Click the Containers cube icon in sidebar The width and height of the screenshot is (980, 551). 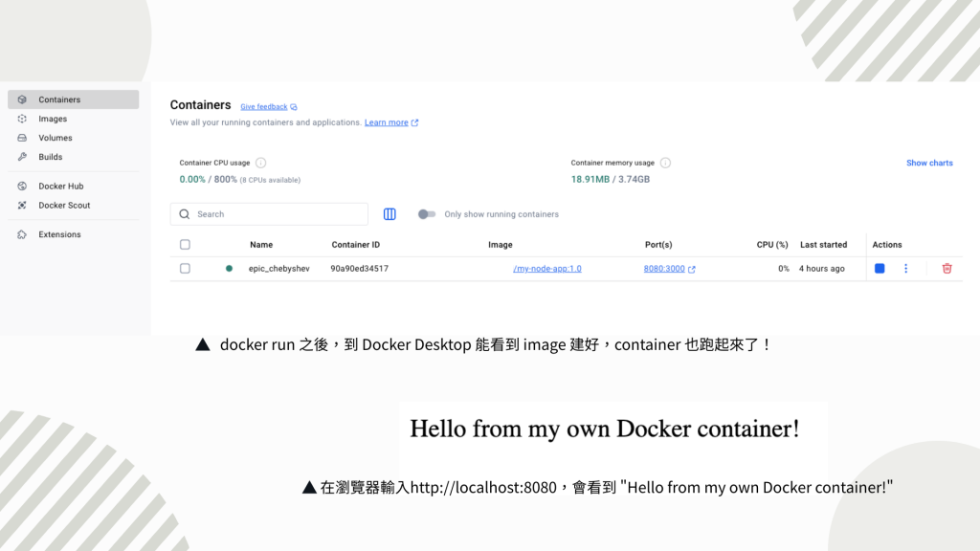tap(22, 99)
